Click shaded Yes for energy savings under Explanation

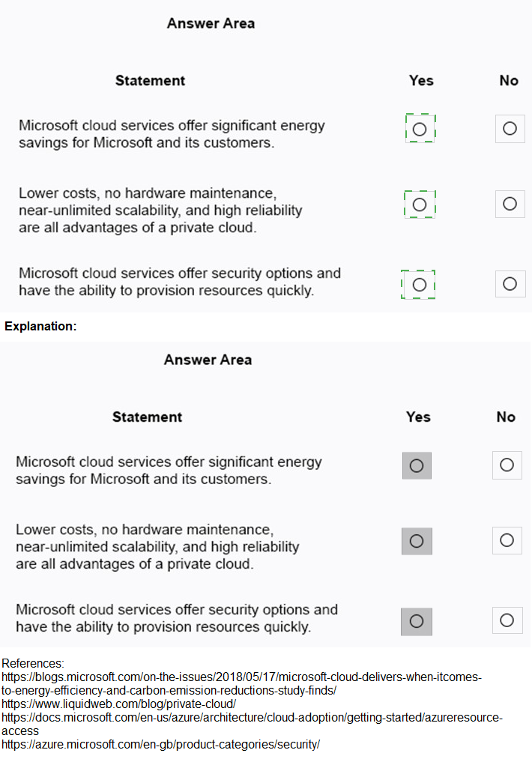[x=417, y=465]
